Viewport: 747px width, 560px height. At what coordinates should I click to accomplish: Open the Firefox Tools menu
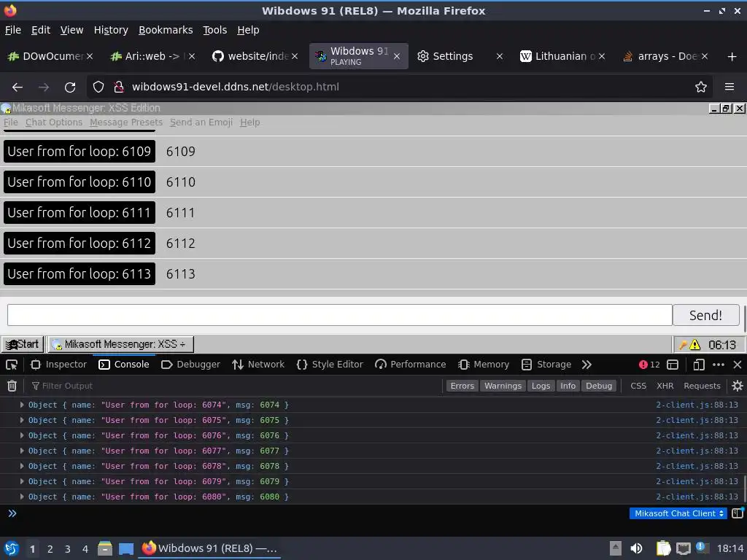coord(215,30)
